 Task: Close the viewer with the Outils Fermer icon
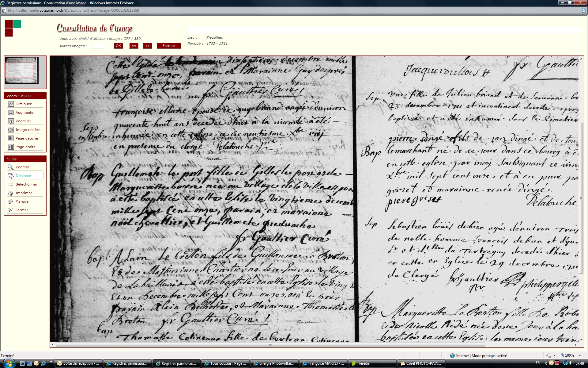(x=11, y=210)
